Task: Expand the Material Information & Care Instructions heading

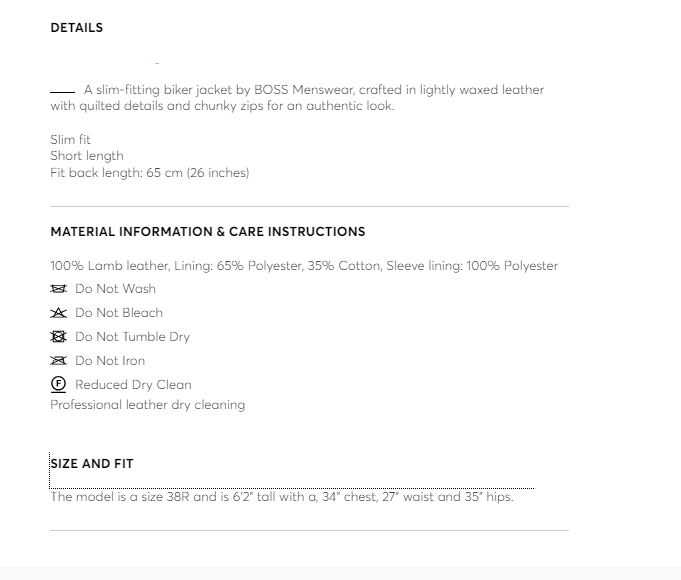Action: [x=208, y=232]
